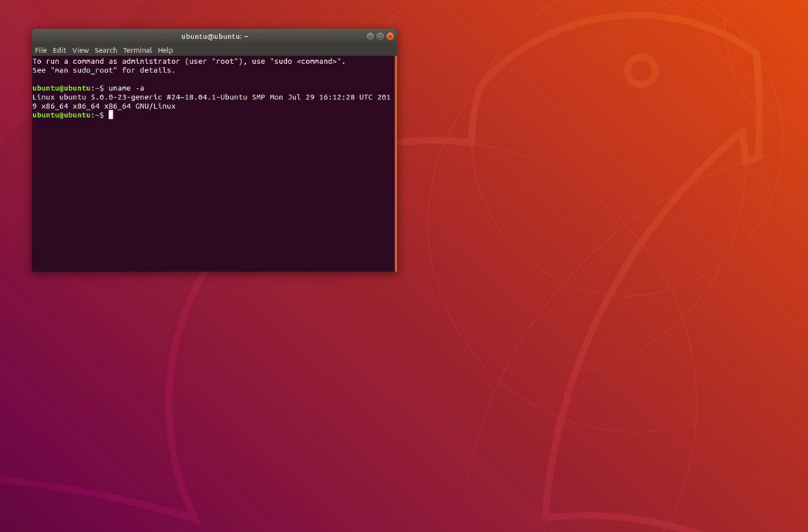Click the typed "uname -a" command text
The width and height of the screenshot is (808, 532).
126,88
